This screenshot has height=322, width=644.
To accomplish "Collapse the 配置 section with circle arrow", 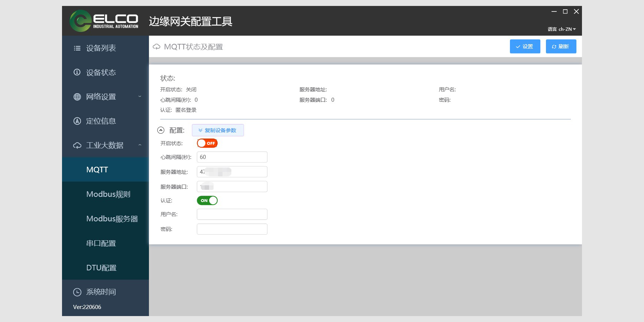I will click(x=161, y=130).
